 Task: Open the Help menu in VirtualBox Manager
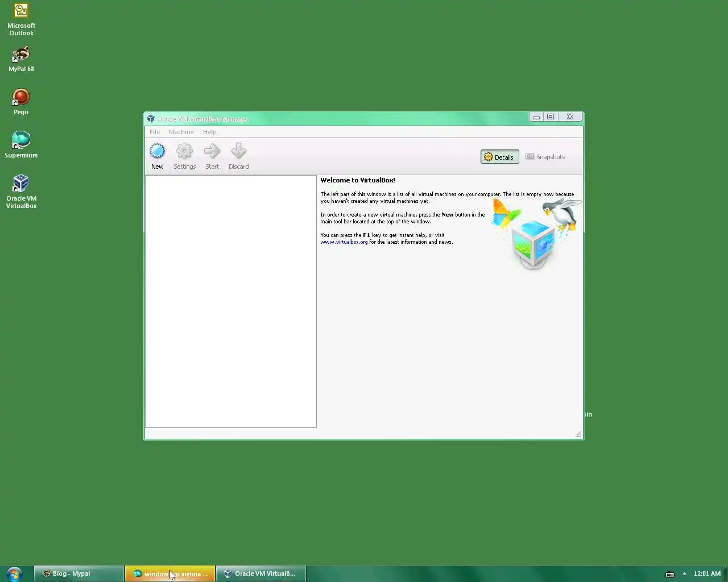pyautogui.click(x=210, y=132)
